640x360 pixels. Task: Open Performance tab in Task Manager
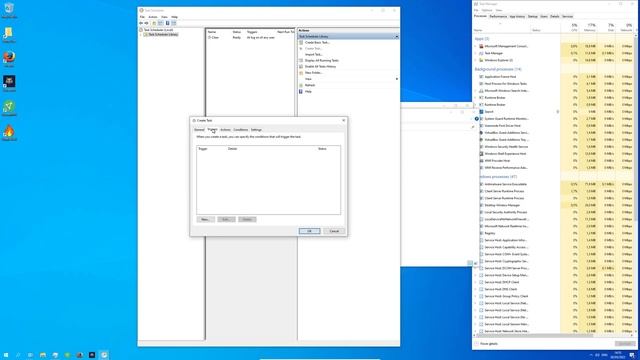coord(498,16)
